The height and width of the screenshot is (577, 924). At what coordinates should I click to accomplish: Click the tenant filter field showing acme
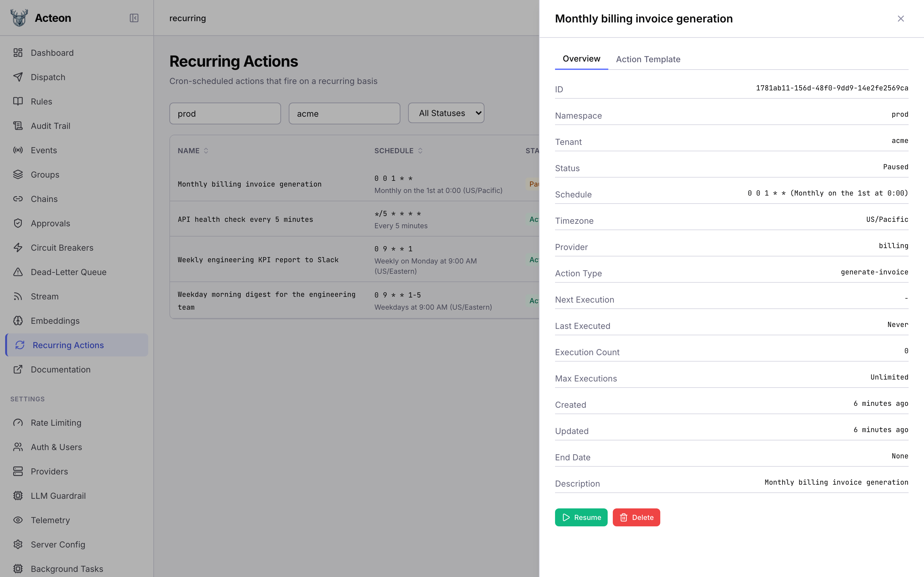coord(344,113)
